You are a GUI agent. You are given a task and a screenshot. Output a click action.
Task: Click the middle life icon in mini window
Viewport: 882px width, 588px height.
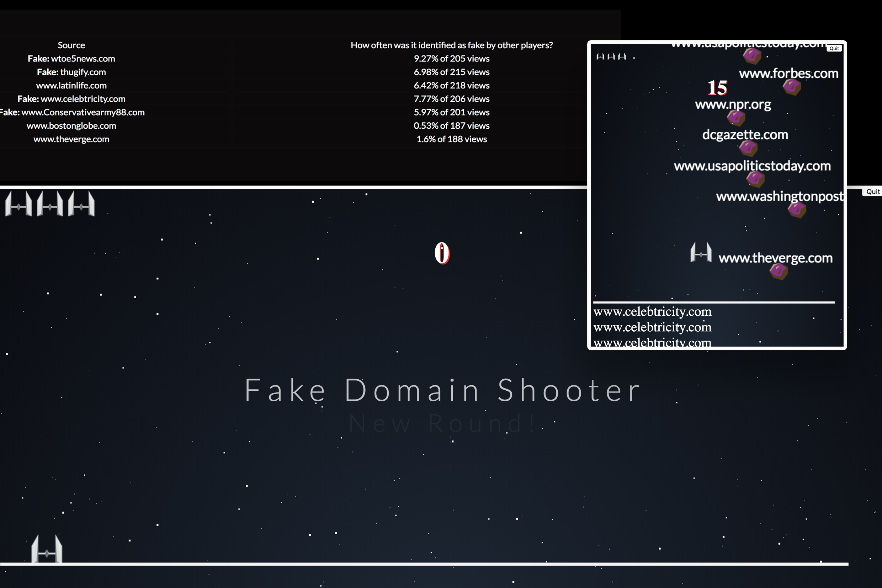click(x=612, y=56)
